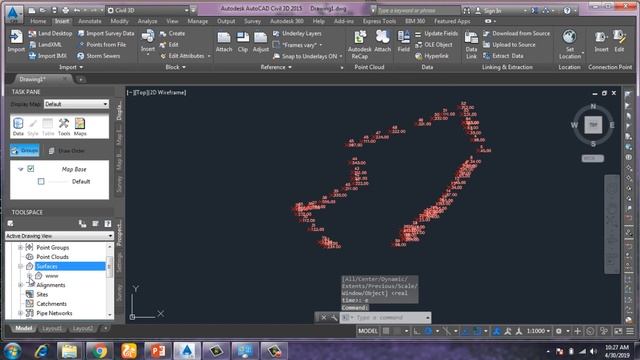The height and width of the screenshot is (360, 640).
Task: Click Import IMX
Action: 48,56
